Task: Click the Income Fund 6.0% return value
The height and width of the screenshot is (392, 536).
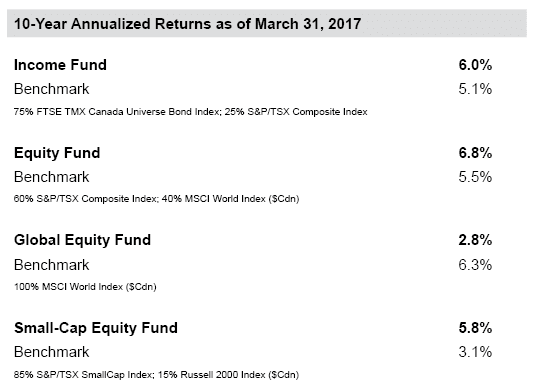Action: click(475, 65)
